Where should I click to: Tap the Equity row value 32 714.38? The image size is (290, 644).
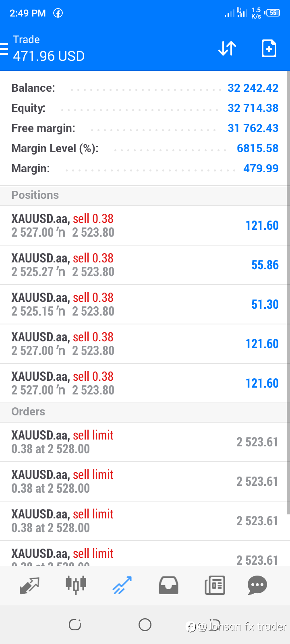point(253,108)
